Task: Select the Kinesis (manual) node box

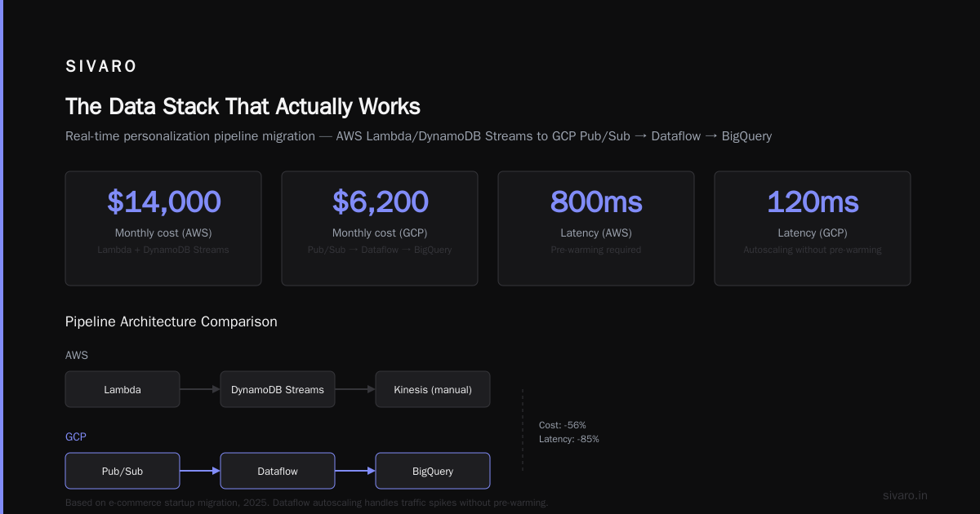Action: tap(433, 389)
